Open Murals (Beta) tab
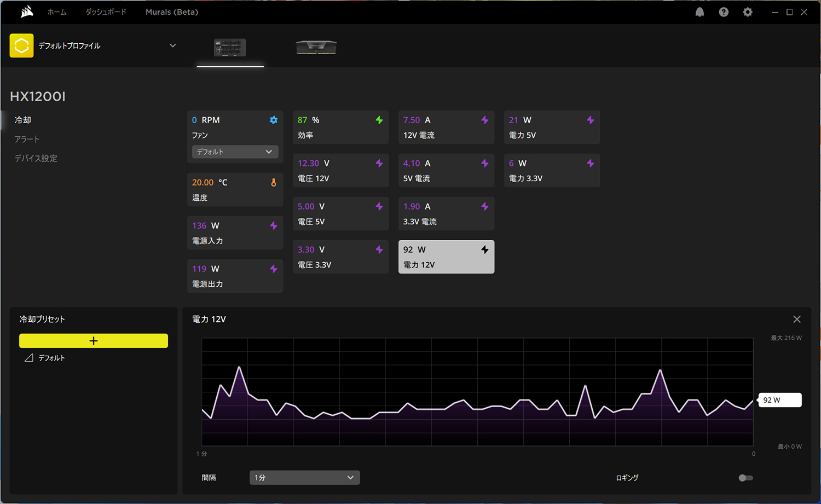The width and height of the screenshot is (821, 504). click(x=172, y=12)
